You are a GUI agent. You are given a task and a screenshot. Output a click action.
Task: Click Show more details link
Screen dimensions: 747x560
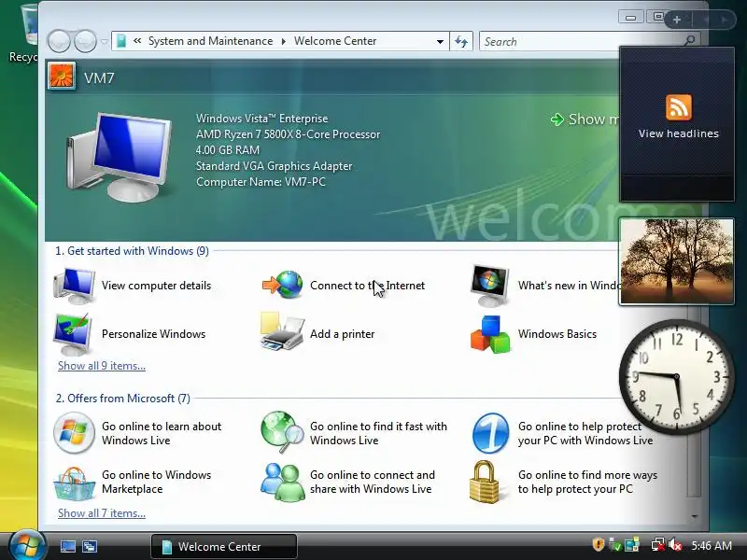585,119
